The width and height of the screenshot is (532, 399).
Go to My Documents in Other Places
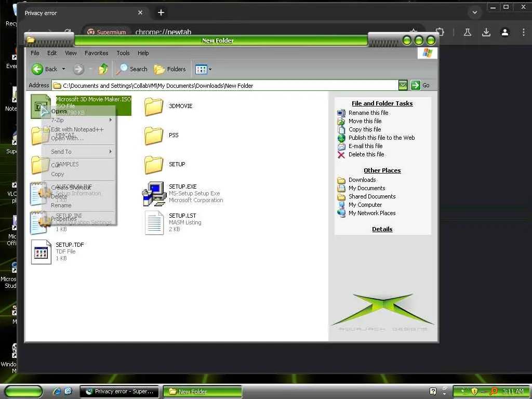pyautogui.click(x=367, y=188)
